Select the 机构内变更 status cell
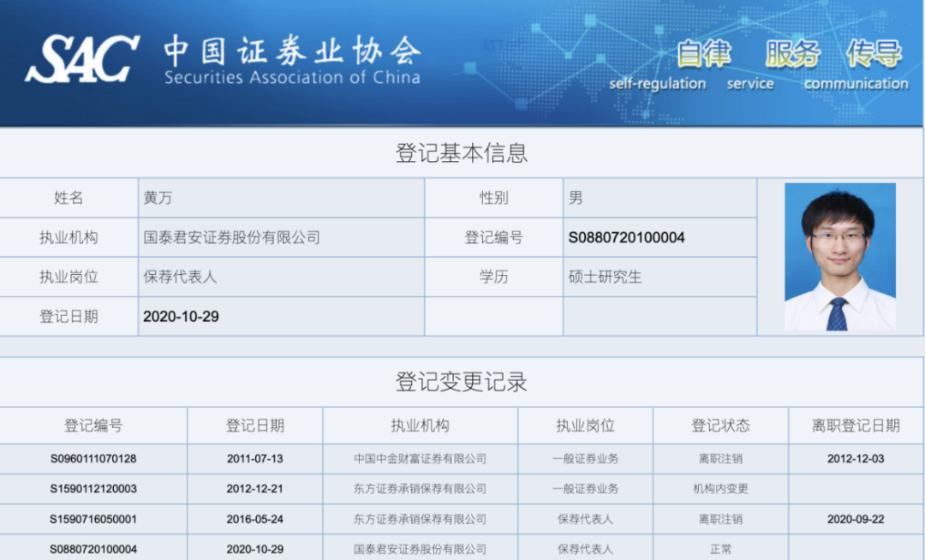The image size is (925, 560). [x=720, y=489]
